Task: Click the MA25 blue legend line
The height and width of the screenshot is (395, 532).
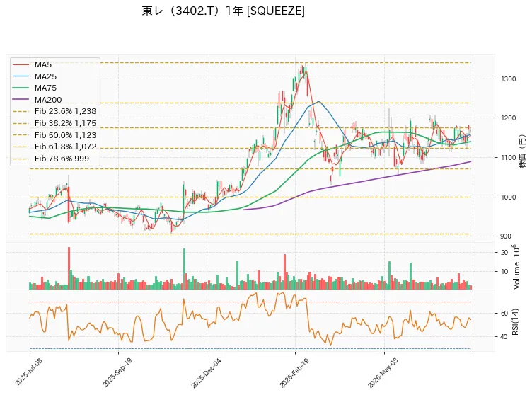Action: pyautogui.click(x=21, y=76)
